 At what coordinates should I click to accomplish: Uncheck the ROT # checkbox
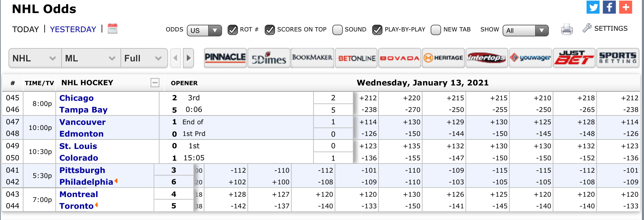233,30
